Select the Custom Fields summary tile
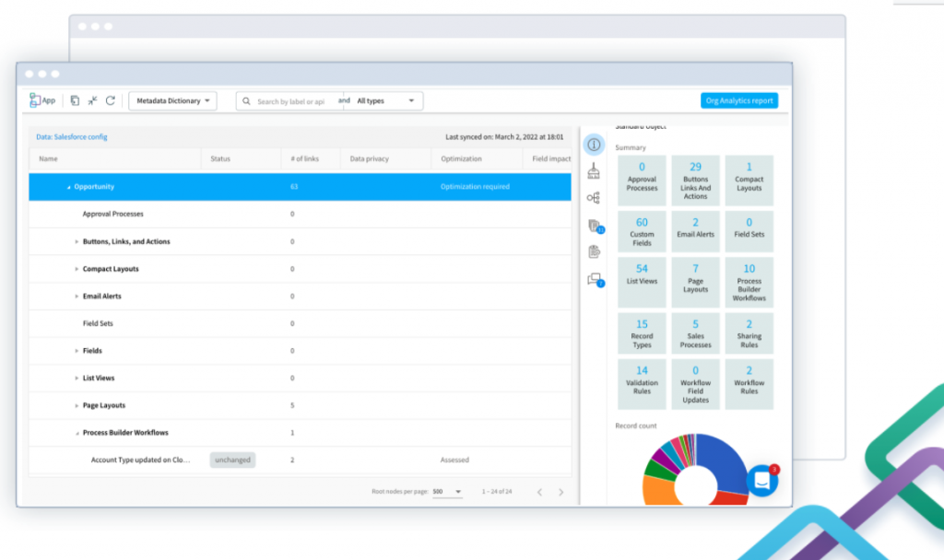 coord(642,232)
